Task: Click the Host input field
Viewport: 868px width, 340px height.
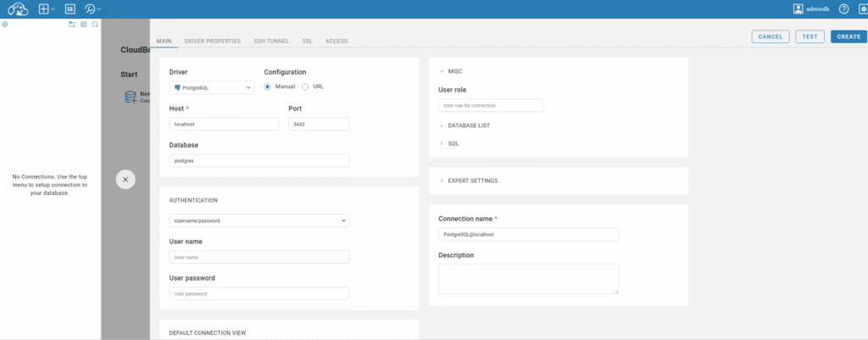Action: coord(224,124)
